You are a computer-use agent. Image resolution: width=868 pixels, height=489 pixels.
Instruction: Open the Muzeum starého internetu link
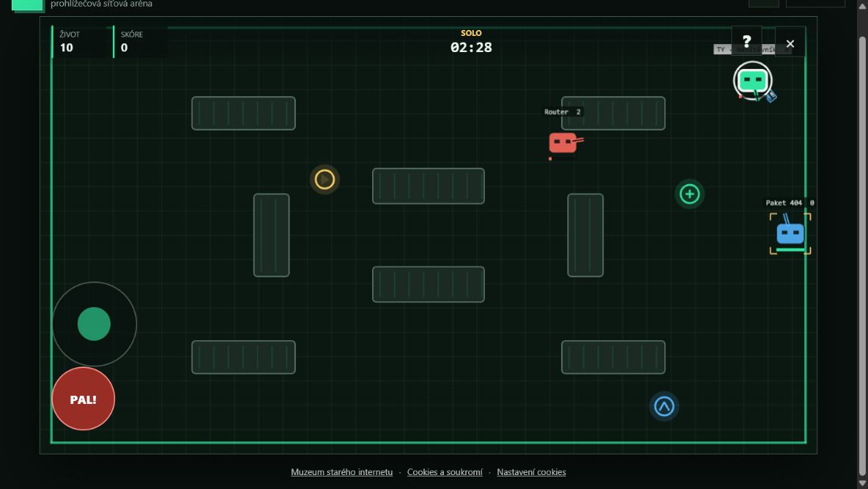pos(341,472)
